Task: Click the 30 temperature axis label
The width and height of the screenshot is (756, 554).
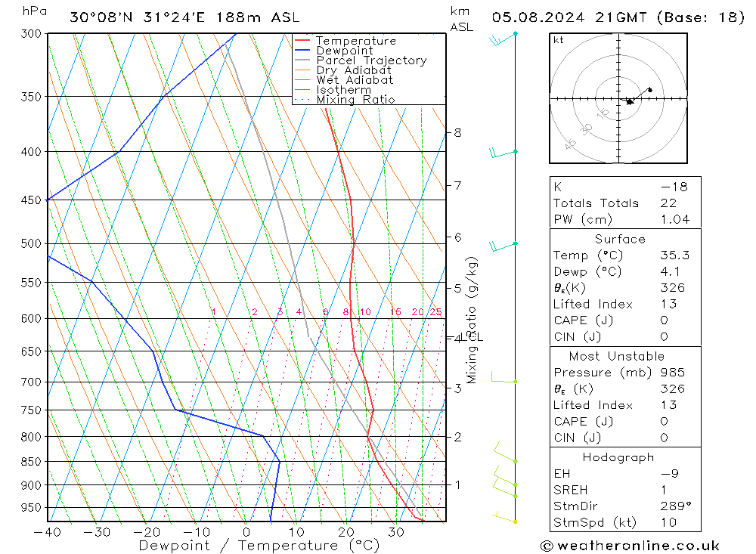Action: (395, 532)
